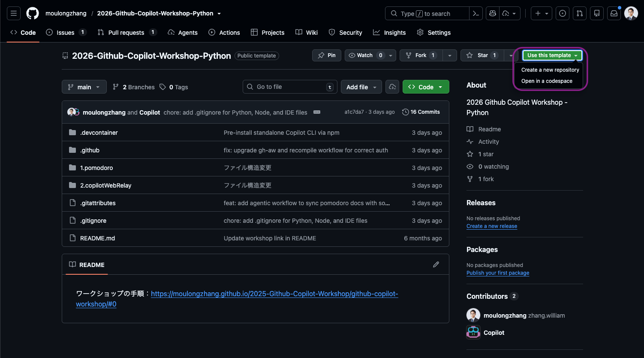The width and height of the screenshot is (644, 358).
Task: Open the codespaces cloud icon beside Code button
Action: pyautogui.click(x=392, y=87)
